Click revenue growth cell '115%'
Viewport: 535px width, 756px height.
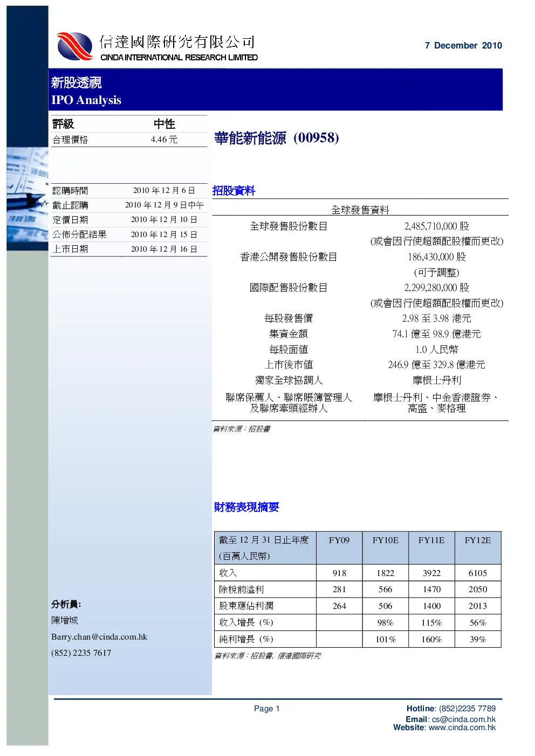431,623
